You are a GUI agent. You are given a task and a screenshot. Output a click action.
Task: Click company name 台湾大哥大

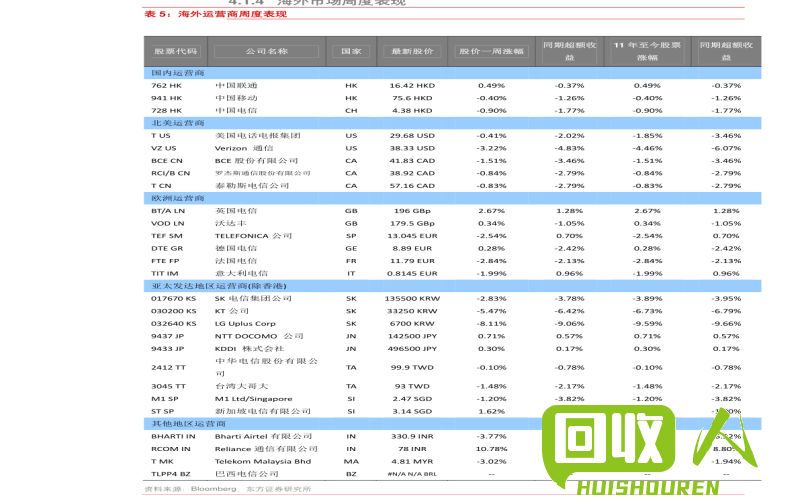tap(241, 386)
